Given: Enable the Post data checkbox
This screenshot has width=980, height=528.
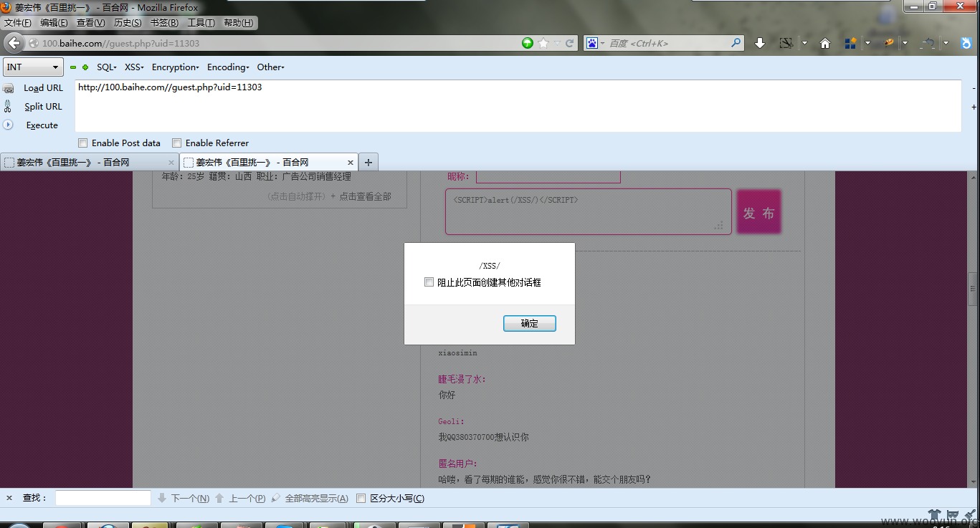Looking at the screenshot, I should [x=82, y=143].
